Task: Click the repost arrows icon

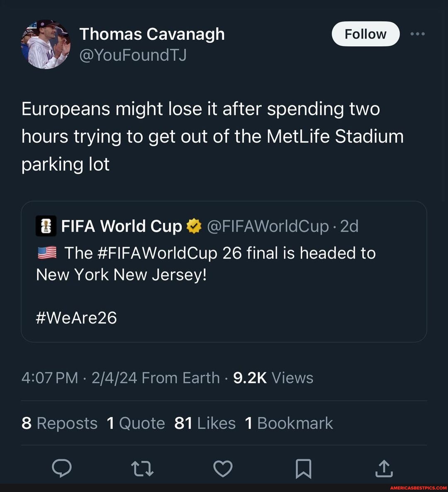Action: [142, 468]
